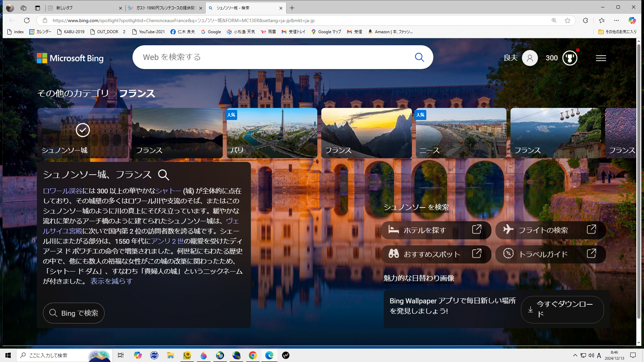Screen dimensions: 644x362
Task: Open the Bing hamburger menu
Action: (601, 58)
